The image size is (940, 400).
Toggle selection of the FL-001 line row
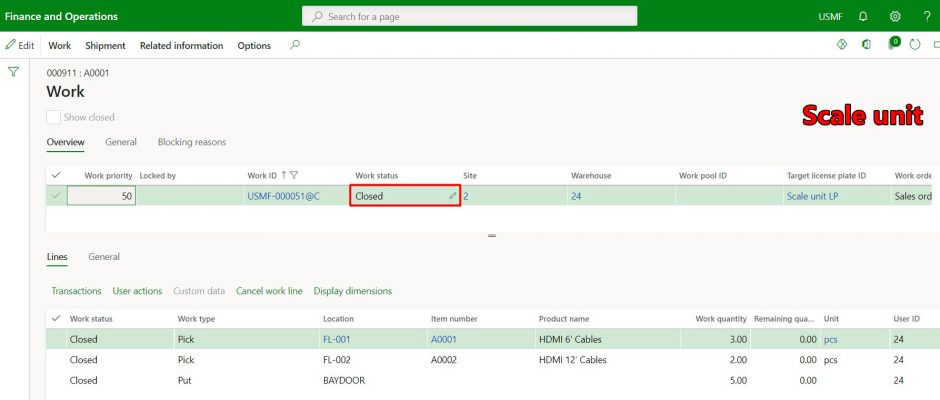(x=56, y=339)
